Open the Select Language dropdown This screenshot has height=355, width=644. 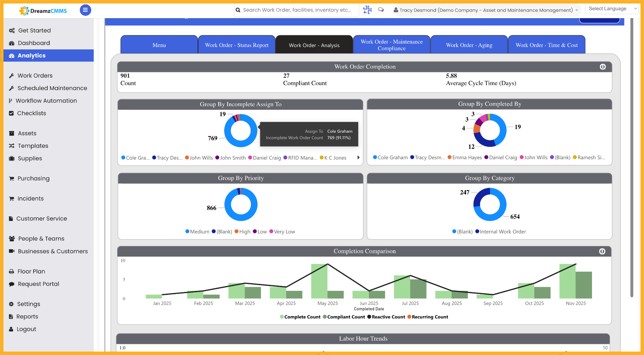[611, 9]
